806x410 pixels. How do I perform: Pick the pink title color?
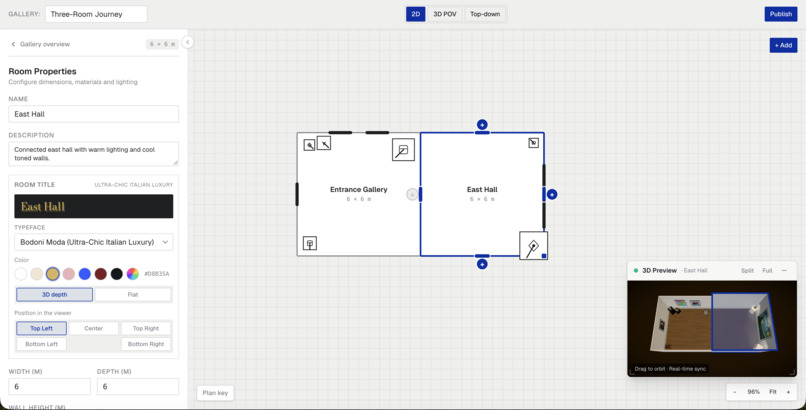(69, 274)
